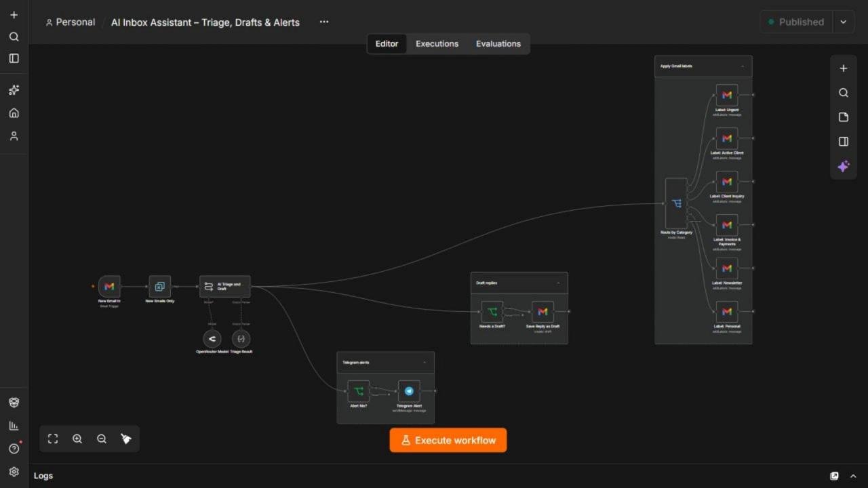Open the Save Reply as Draft node

click(x=542, y=312)
